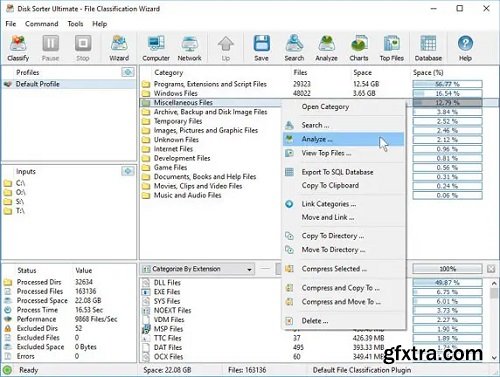Select the C:\ input folder icon
Screen dimensions: 500x377
click(x=8, y=183)
